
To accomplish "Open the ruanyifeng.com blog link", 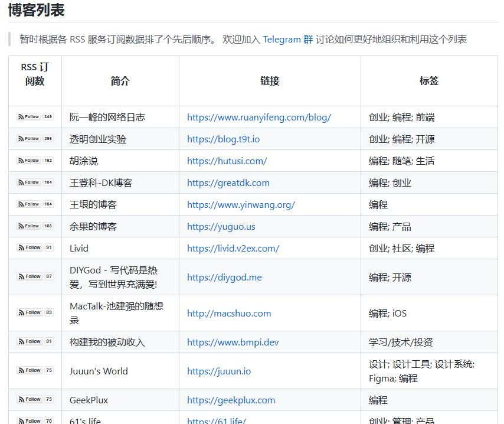I will [259, 118].
